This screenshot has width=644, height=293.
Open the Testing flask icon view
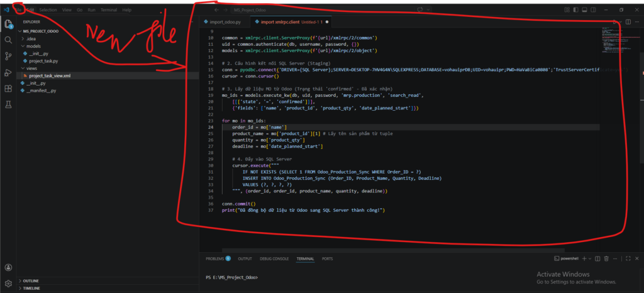tap(8, 105)
